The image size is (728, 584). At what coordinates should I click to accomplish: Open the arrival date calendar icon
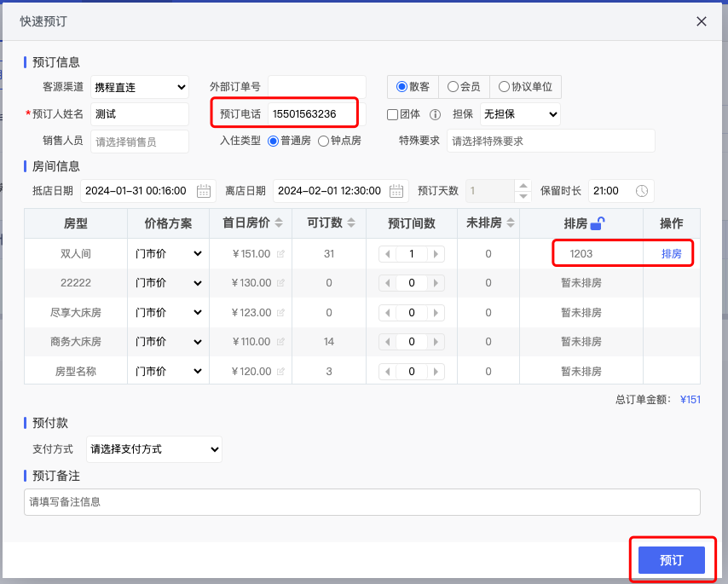tap(204, 191)
